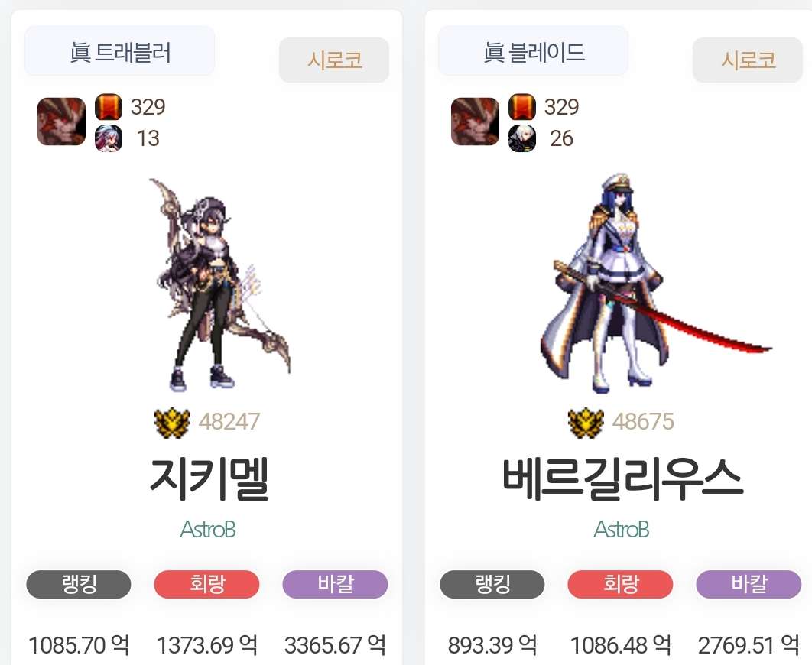Click the gold emblem beside 48247

pyautogui.click(x=172, y=423)
